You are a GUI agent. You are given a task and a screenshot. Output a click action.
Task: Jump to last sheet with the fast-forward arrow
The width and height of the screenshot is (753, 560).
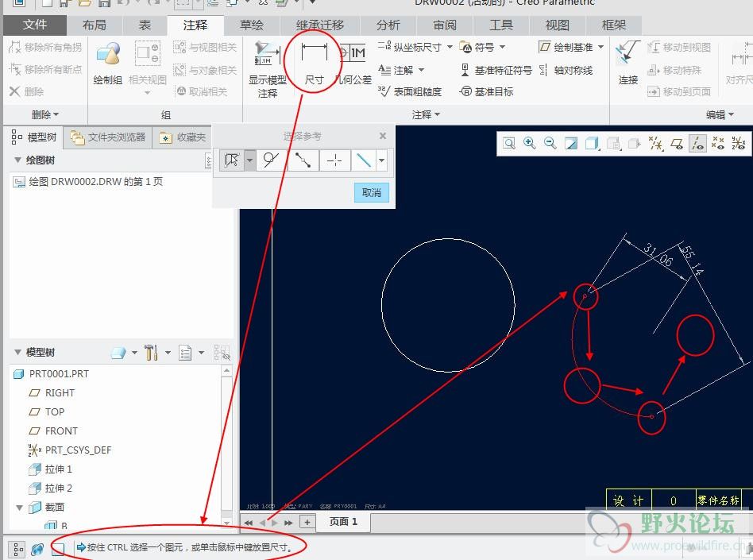(288, 523)
